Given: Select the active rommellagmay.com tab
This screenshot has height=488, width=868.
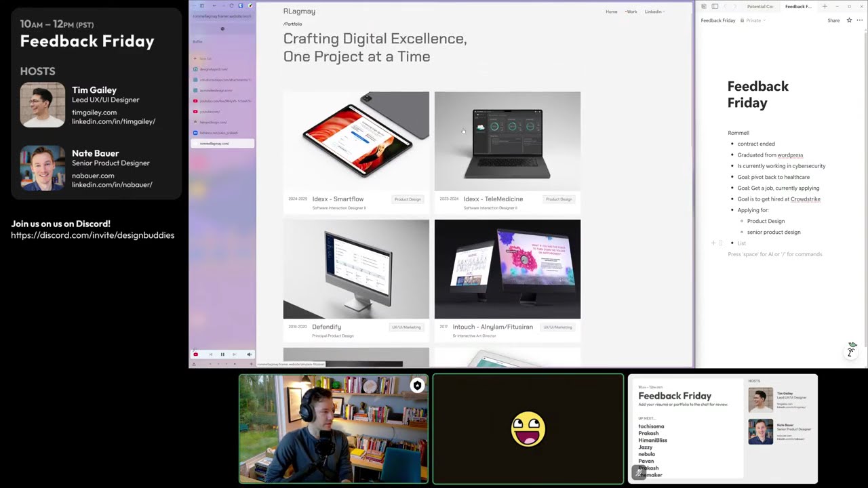Looking at the screenshot, I should coord(222,144).
